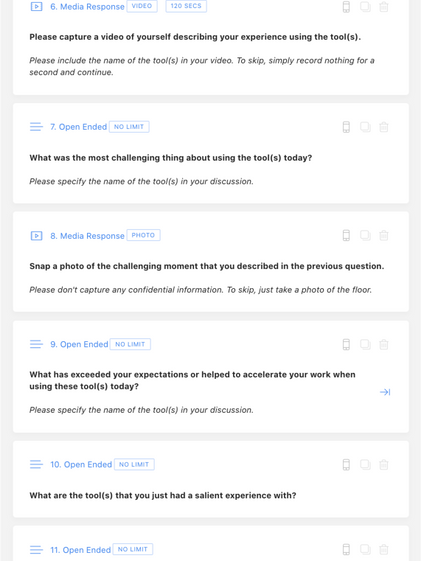This screenshot has width=421, height=561.
Task: Click the lines icon beside 7. Open Ended
Action: 36,127
